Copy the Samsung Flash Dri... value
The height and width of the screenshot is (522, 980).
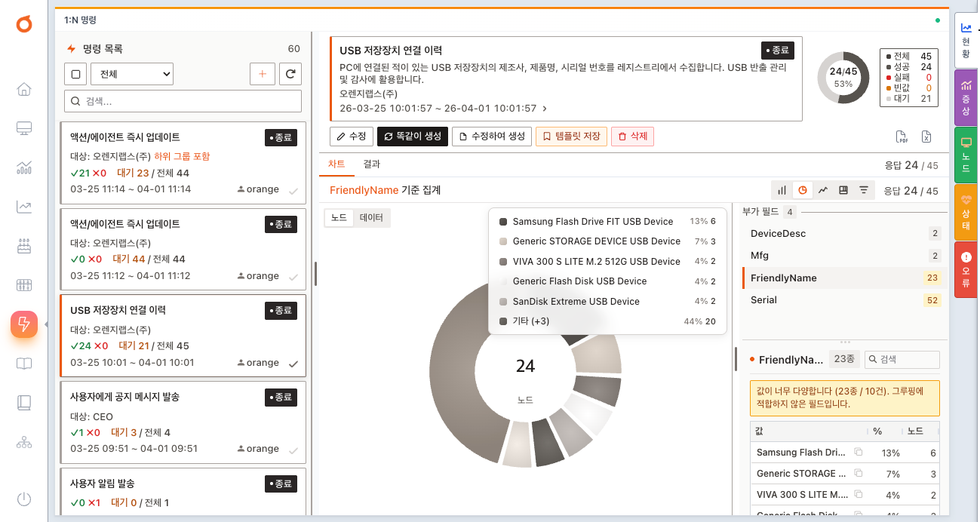858,453
